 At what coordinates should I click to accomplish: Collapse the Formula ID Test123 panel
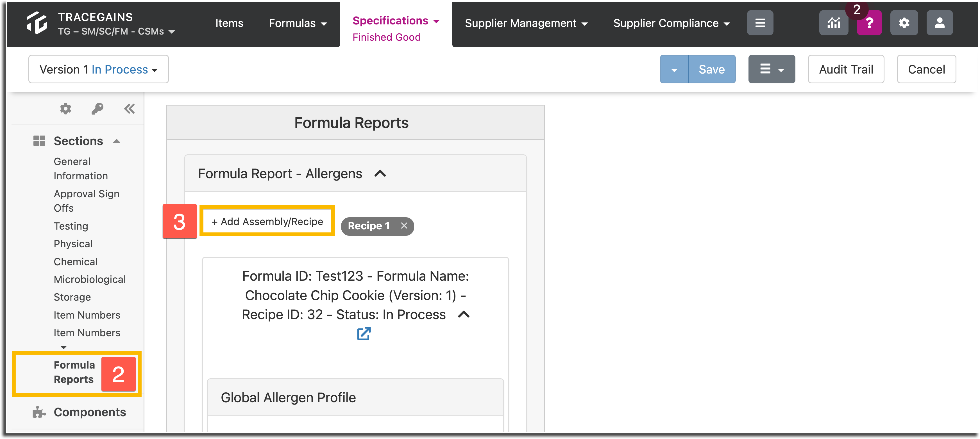(463, 315)
